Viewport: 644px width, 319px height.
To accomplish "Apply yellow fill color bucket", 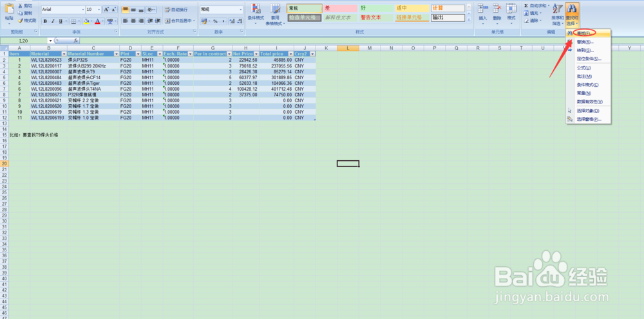I will click(86, 21).
